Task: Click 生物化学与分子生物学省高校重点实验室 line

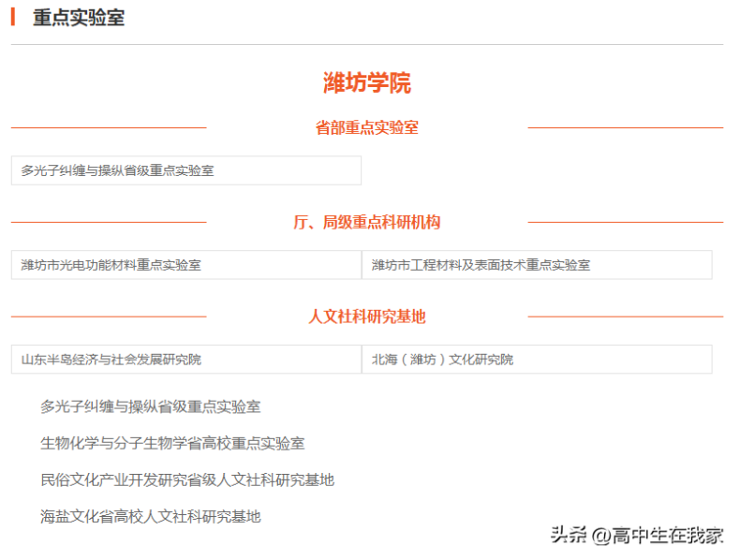Action: click(172, 443)
